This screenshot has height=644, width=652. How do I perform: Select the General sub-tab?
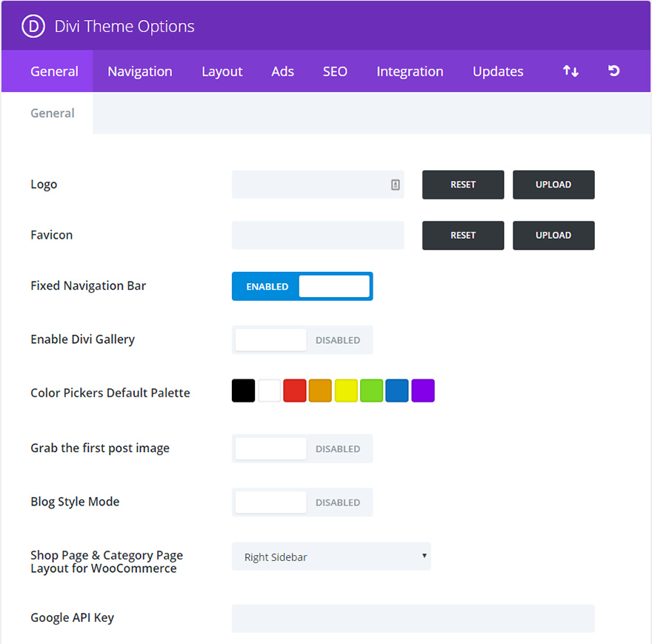pos(52,113)
